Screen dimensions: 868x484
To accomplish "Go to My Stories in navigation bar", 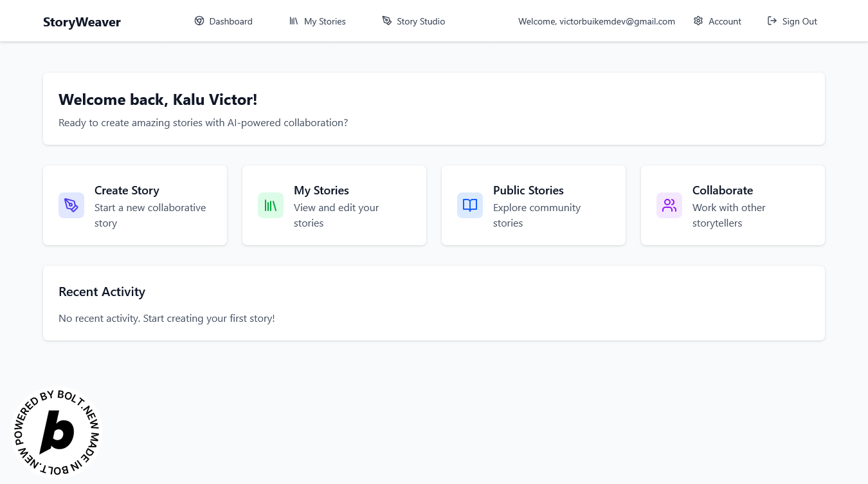I will click(325, 21).
